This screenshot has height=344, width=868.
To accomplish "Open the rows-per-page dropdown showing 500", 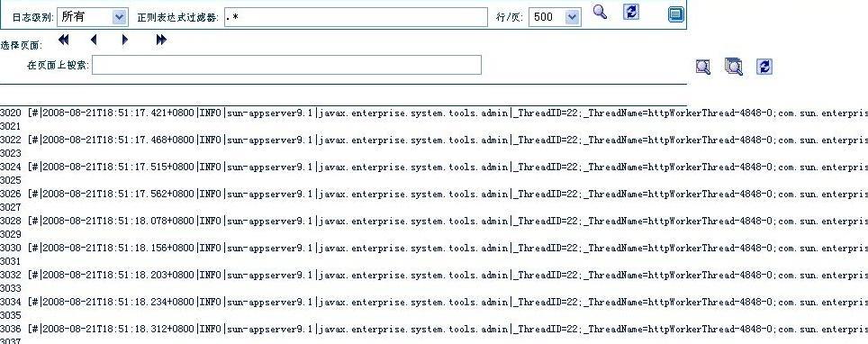I will pyautogui.click(x=555, y=17).
